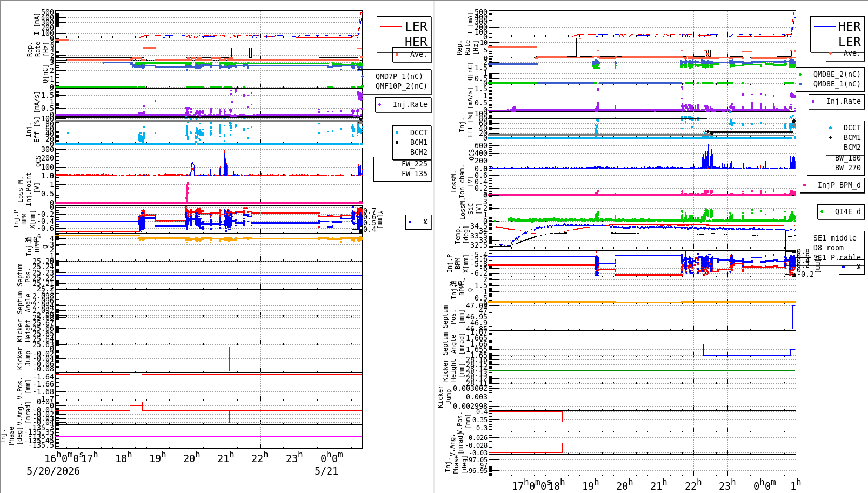Viewport: 868px width, 493px height.
Task: Click the DCCT legend entry in the left chart
Action: pos(418,132)
